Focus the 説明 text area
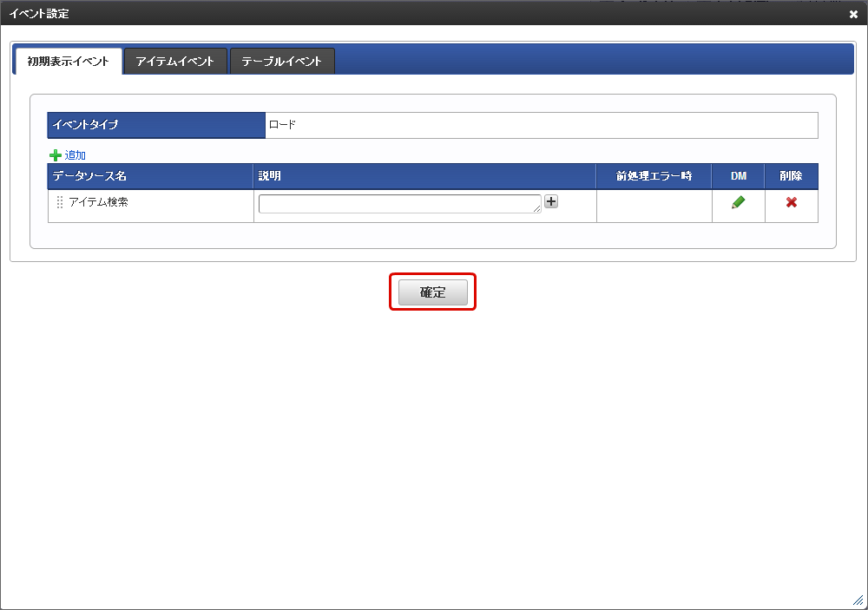Viewport: 868px width, 610px height. point(399,204)
